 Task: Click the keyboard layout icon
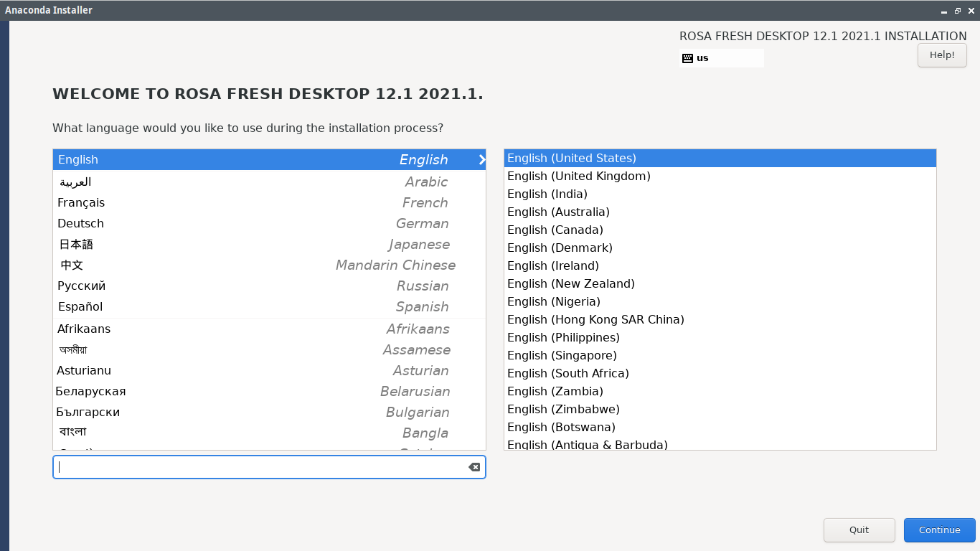687,58
